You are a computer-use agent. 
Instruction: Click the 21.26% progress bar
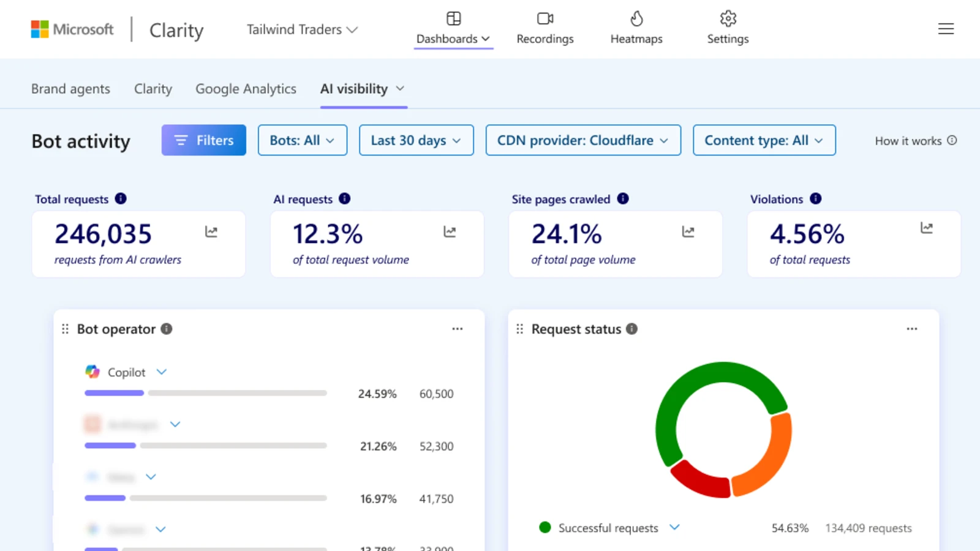click(206, 446)
